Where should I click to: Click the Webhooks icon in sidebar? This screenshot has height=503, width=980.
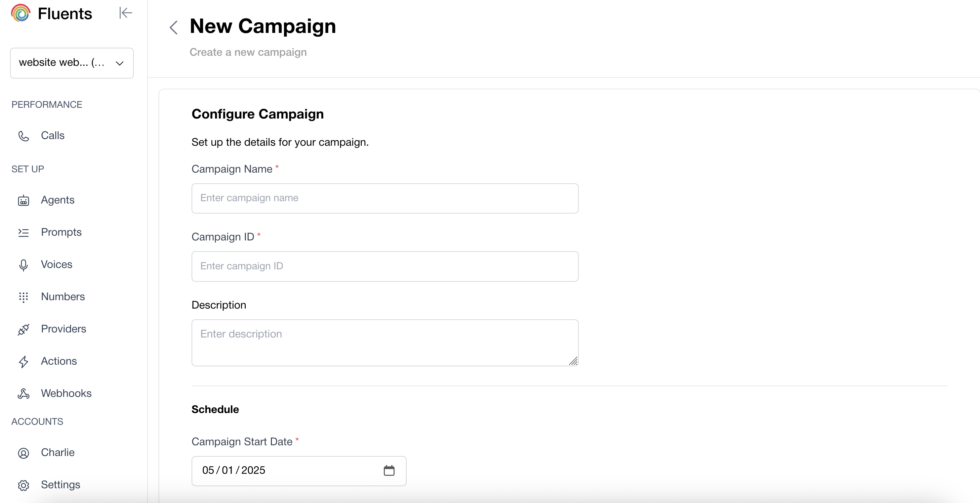click(24, 394)
